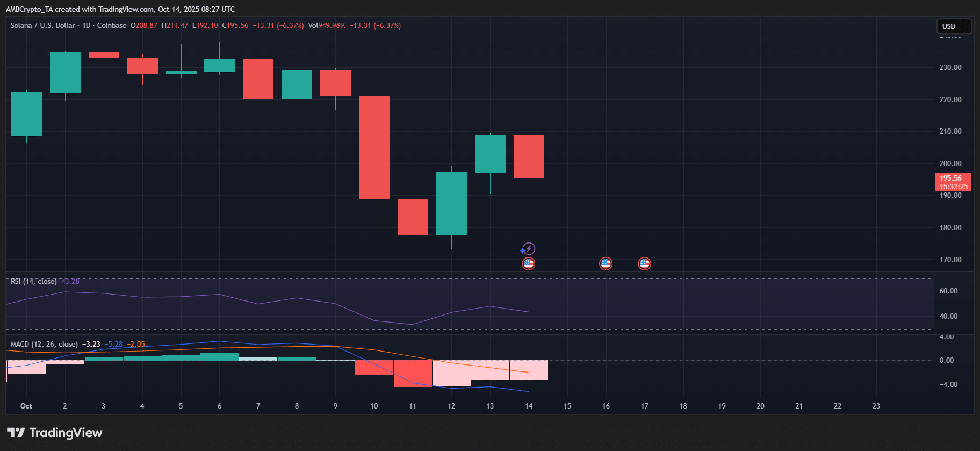Open the US flag event on Oct 17

[x=644, y=263]
